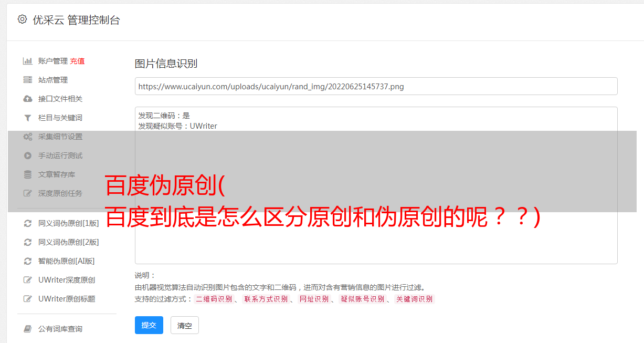Click the 图片信息识别 heading

tap(166, 64)
